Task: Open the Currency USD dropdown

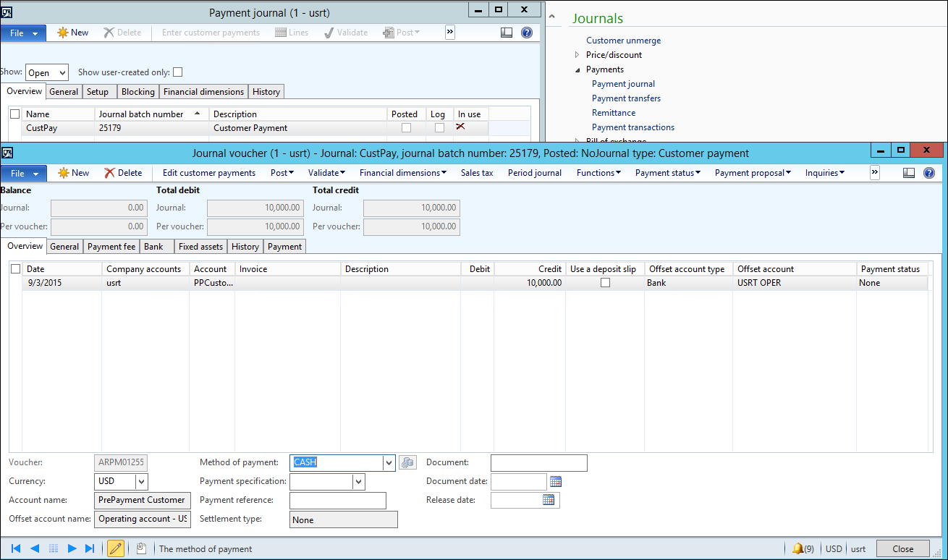Action: [x=141, y=481]
